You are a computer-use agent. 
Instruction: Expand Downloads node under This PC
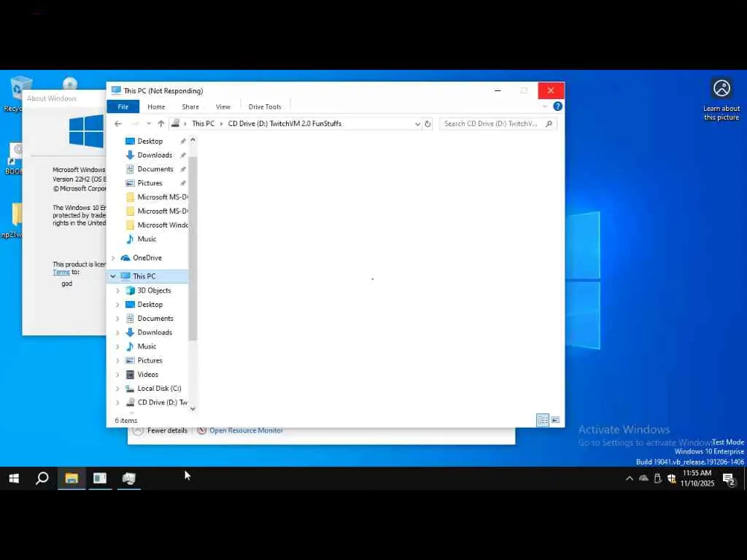117,332
